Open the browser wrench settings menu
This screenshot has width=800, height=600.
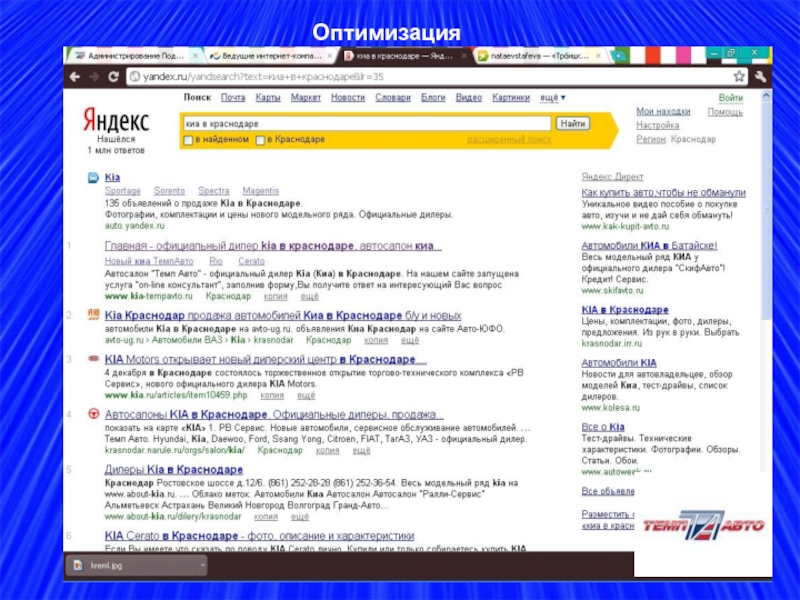tap(760, 77)
